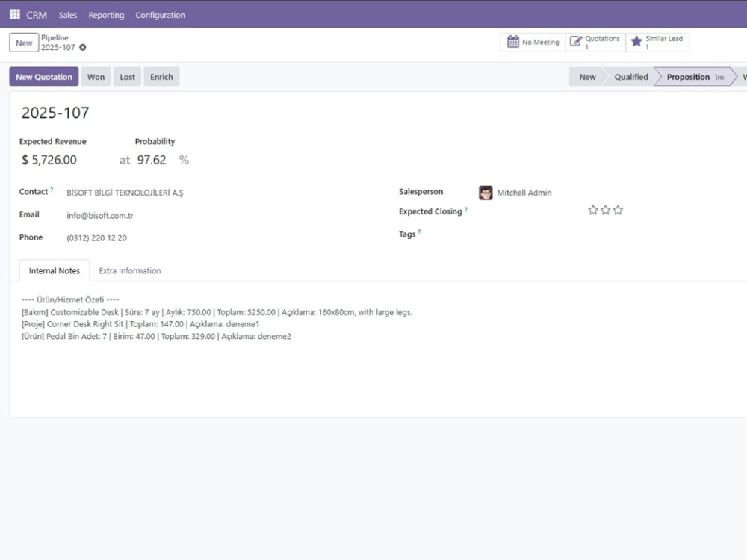Click the calendar No Meeting icon
Viewport: 747px width, 560px height.
[x=512, y=42]
